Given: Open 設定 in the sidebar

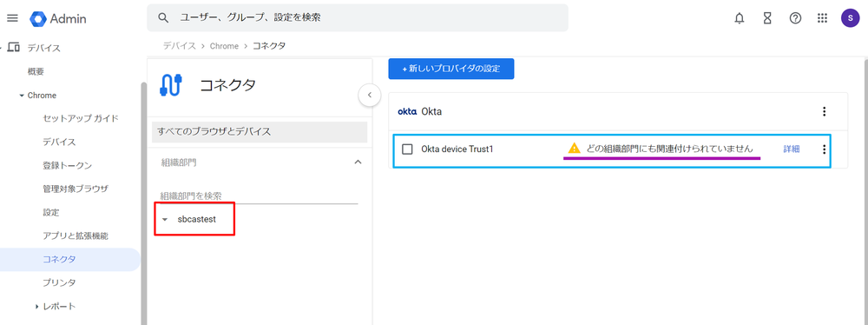Looking at the screenshot, I should [51, 212].
